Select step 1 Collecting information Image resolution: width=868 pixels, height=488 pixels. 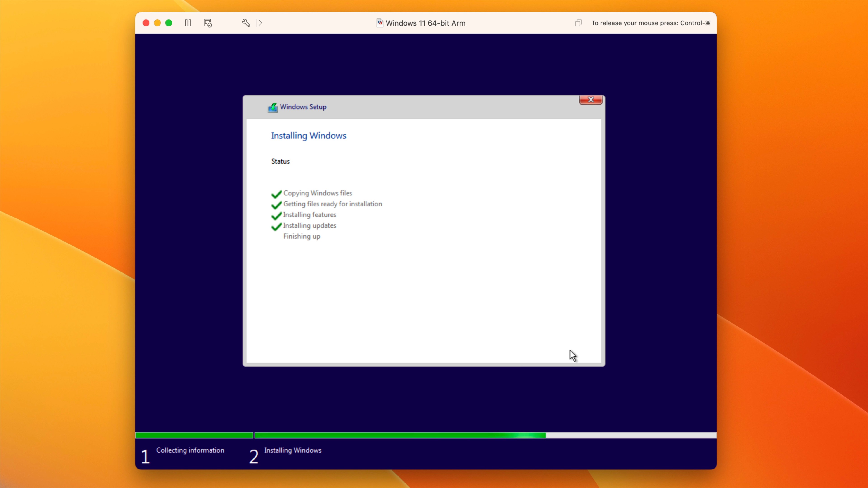pyautogui.click(x=190, y=450)
